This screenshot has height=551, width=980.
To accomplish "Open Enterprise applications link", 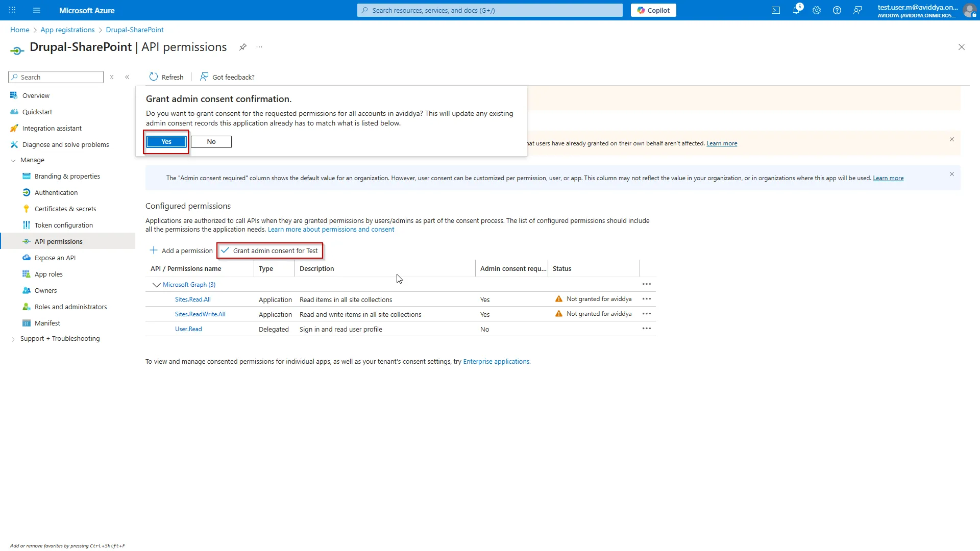I will pyautogui.click(x=496, y=361).
